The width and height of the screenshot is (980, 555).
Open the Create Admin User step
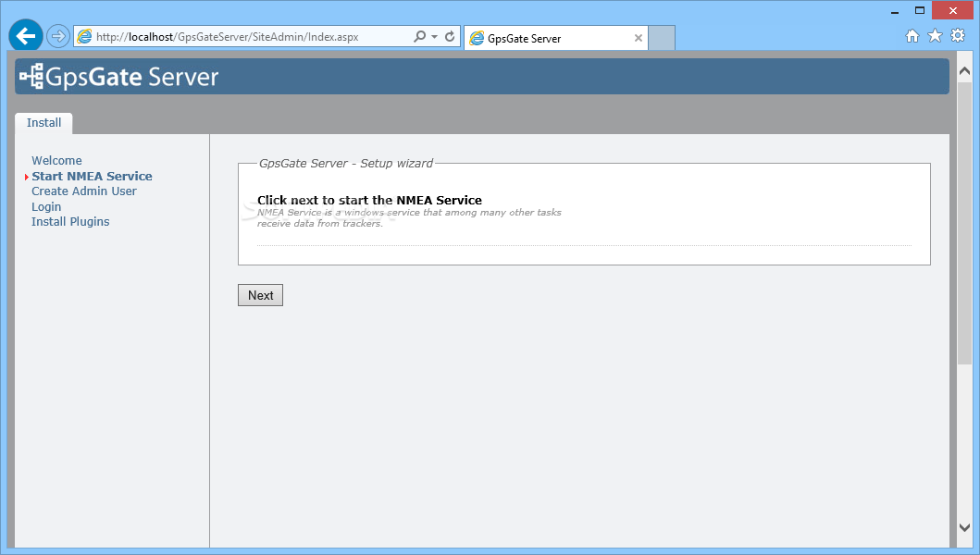(84, 191)
